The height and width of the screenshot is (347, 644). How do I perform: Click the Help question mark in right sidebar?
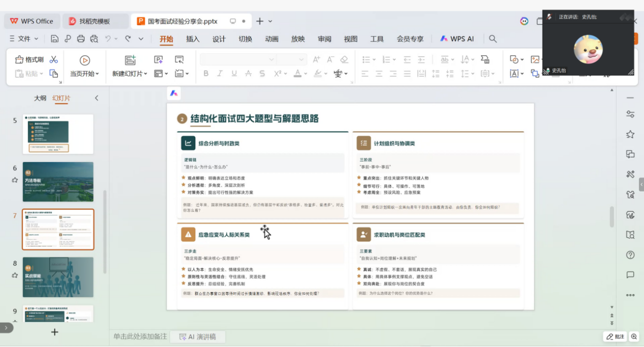coord(630,255)
